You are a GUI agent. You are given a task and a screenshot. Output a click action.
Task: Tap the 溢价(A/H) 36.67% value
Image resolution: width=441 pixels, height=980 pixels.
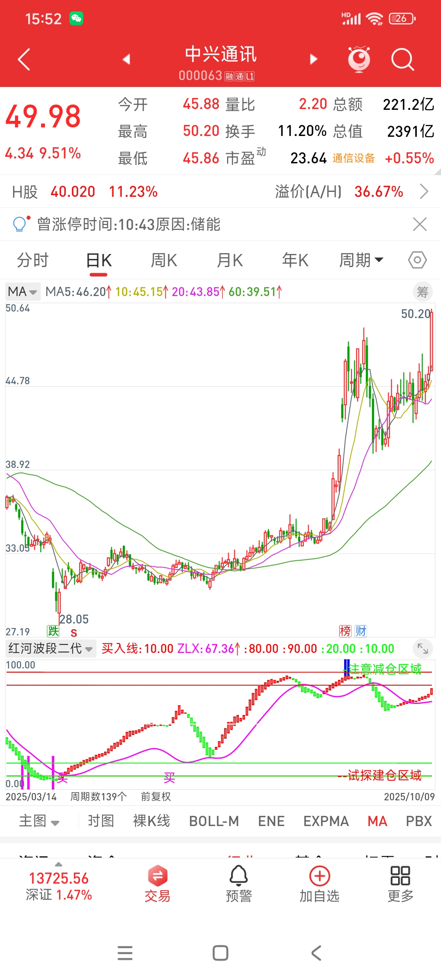point(379,192)
